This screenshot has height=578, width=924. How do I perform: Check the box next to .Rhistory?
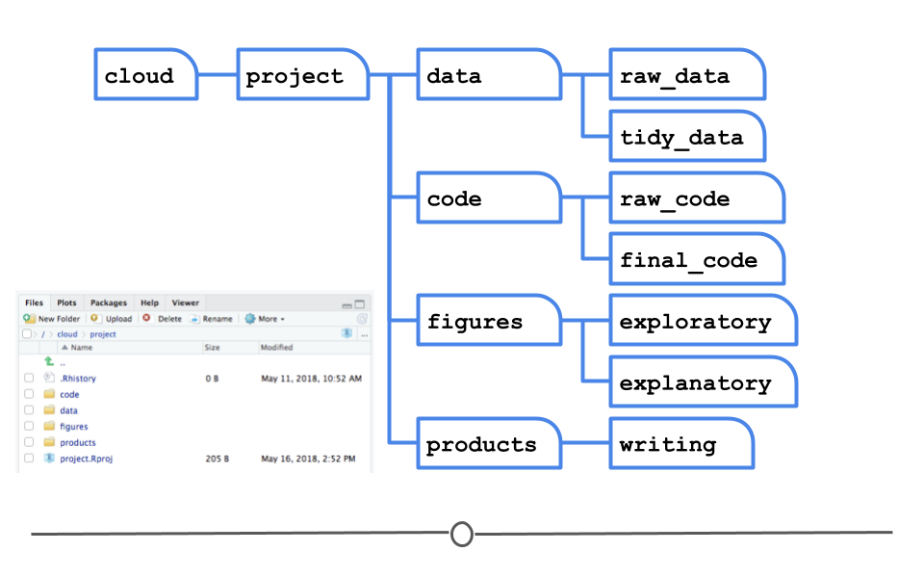[x=29, y=379]
